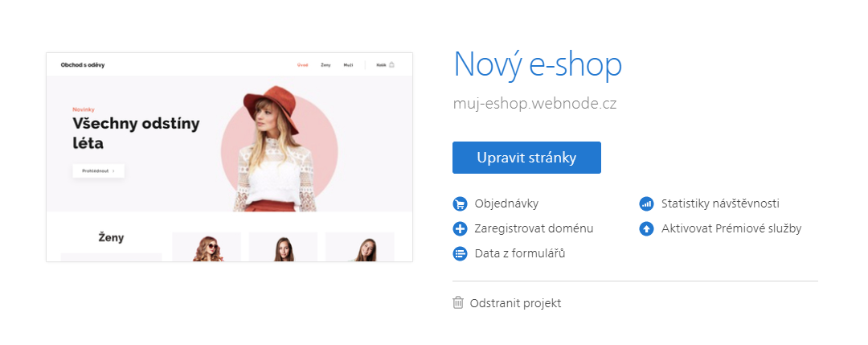Viewport: 868px width, 345px height.
Task: Click the trash icon for Odstranit projekt
Action: pyautogui.click(x=458, y=303)
